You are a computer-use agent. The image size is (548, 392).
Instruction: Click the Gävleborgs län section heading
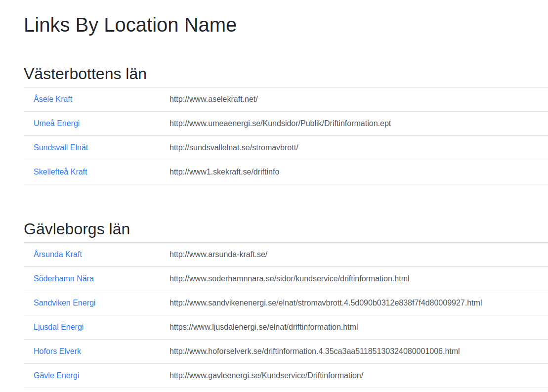pos(77,229)
